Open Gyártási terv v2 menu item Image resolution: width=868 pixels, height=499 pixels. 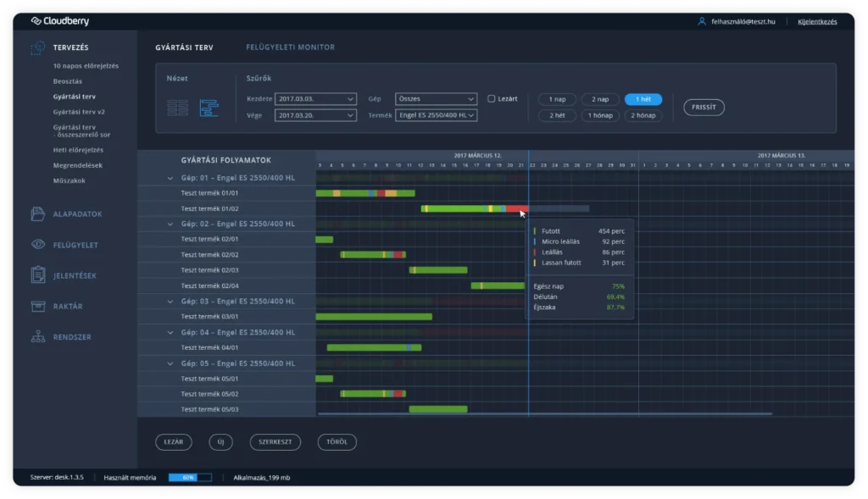click(79, 112)
